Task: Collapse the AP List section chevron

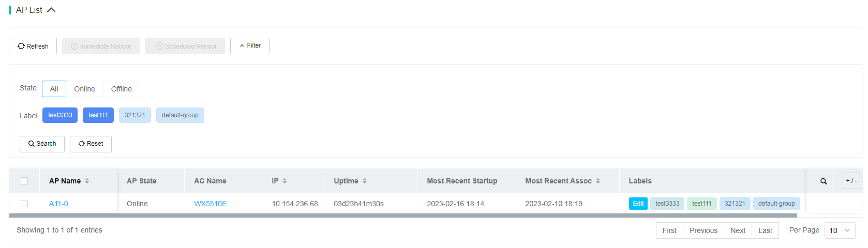Action: point(51,10)
